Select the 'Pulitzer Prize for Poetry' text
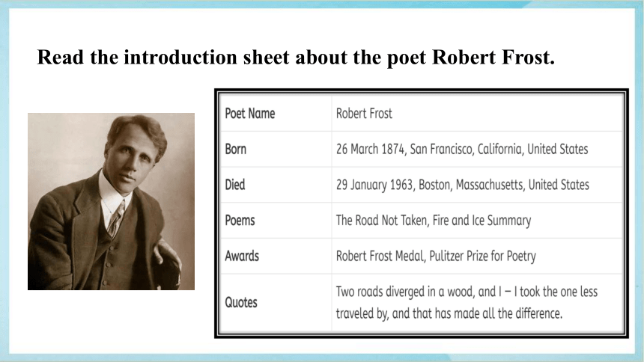Viewport: 644px width, 362px height. (x=482, y=256)
